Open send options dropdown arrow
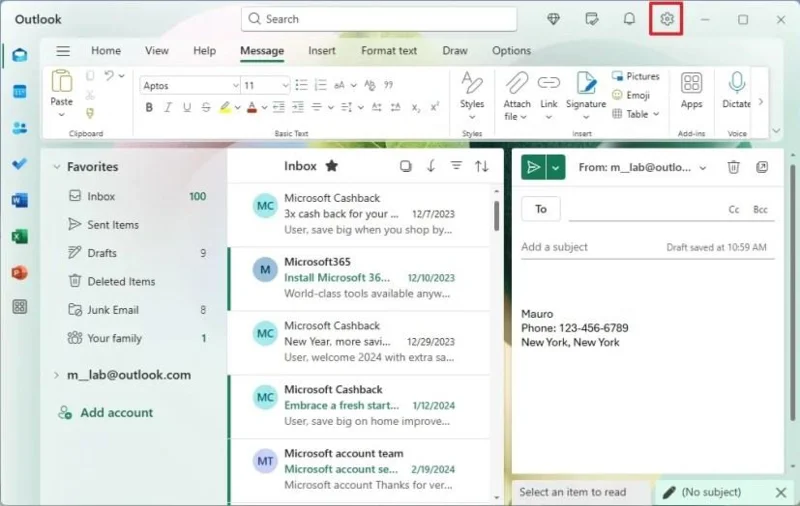 pos(556,167)
